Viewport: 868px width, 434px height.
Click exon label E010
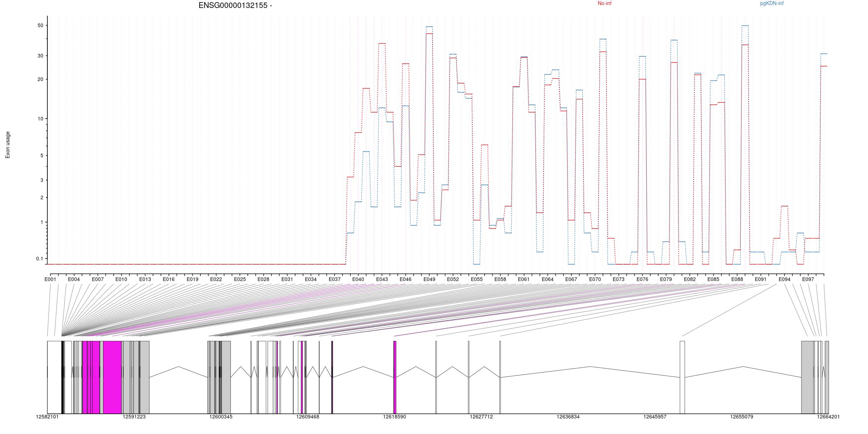pyautogui.click(x=121, y=279)
